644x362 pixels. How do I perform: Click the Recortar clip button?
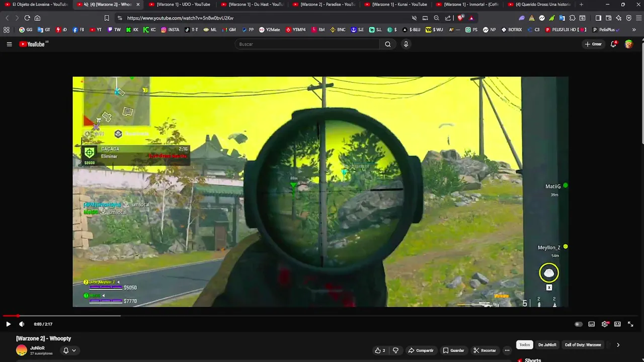tap(485, 350)
